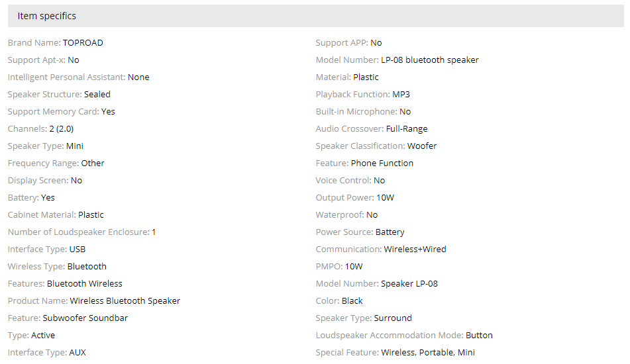The height and width of the screenshot is (364, 630).
Task: Click the Item specifics header
Action: coord(47,16)
